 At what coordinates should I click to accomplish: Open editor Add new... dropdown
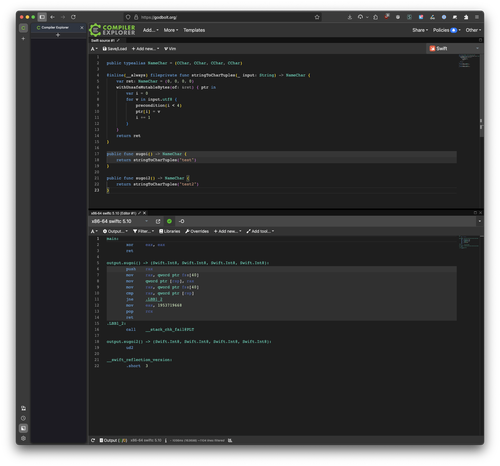[145, 49]
